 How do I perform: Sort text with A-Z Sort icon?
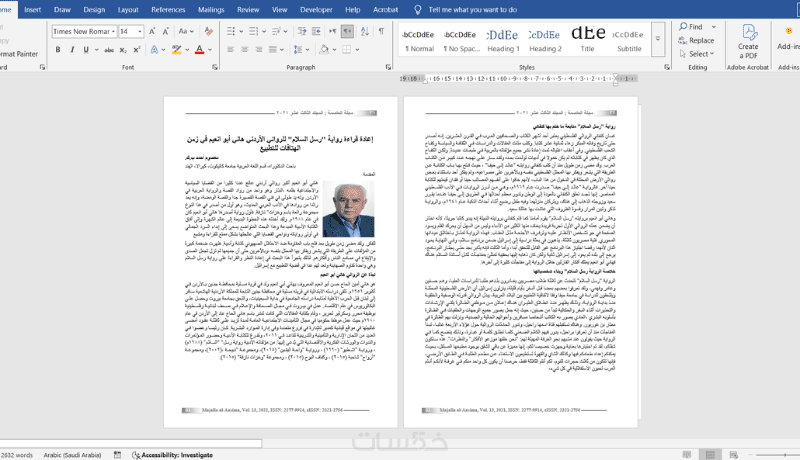pos(365,32)
